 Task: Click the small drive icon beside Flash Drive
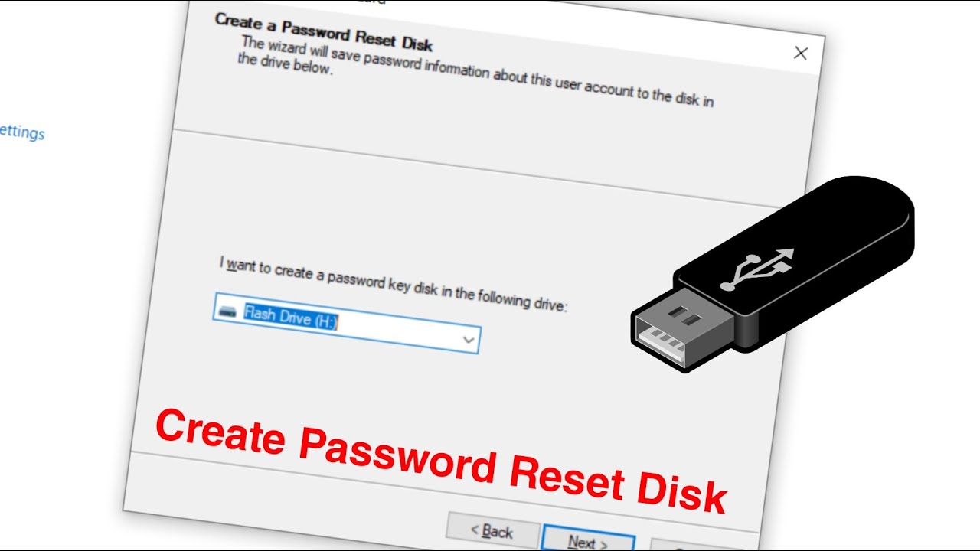[228, 311]
